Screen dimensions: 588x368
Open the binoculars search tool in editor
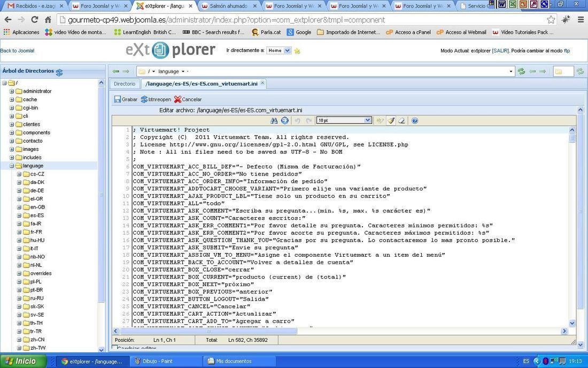tap(274, 120)
